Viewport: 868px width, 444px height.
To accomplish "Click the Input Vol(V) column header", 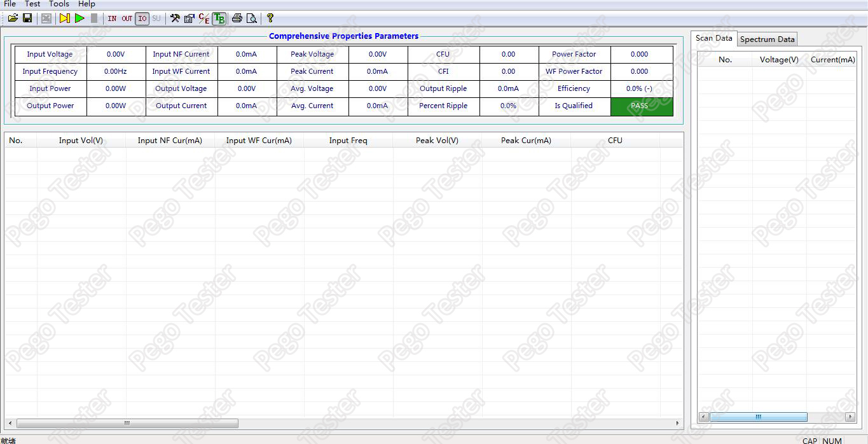I will [81, 141].
